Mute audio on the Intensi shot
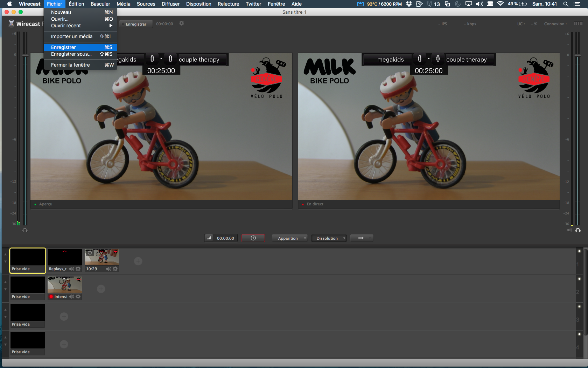 pyautogui.click(x=71, y=297)
